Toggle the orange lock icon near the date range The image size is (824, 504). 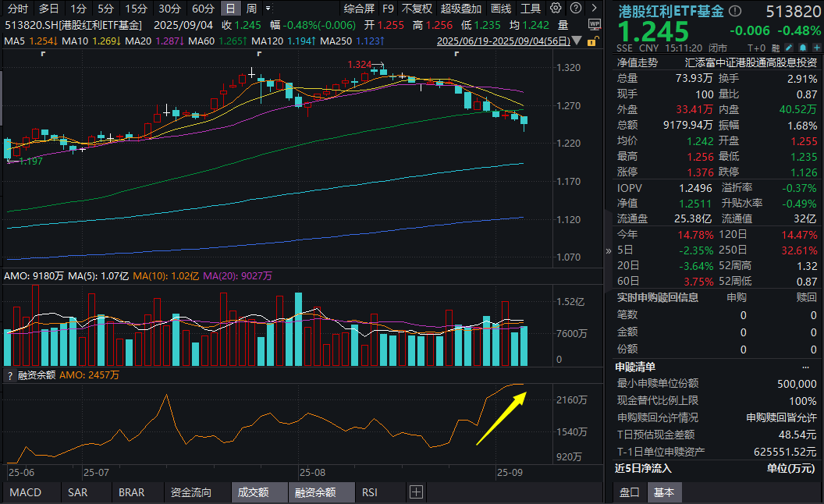click(591, 40)
